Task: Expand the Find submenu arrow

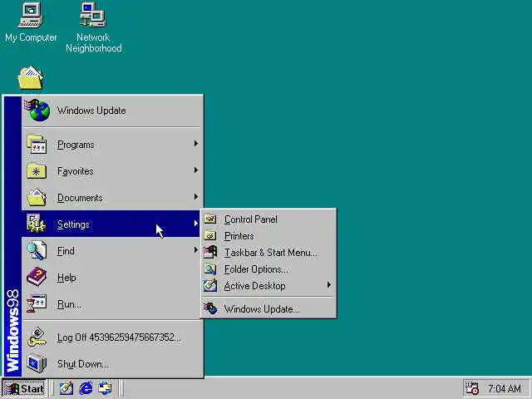Action: [196, 249]
